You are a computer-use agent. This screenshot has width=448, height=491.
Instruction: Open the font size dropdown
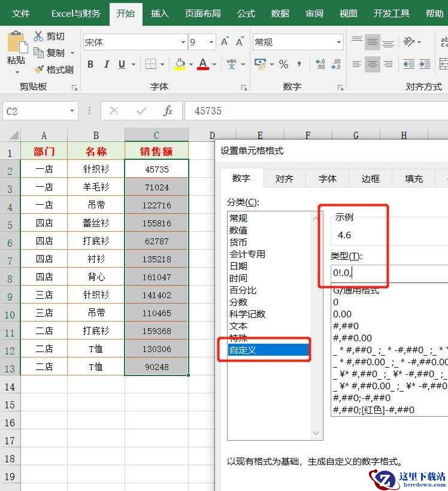click(211, 42)
